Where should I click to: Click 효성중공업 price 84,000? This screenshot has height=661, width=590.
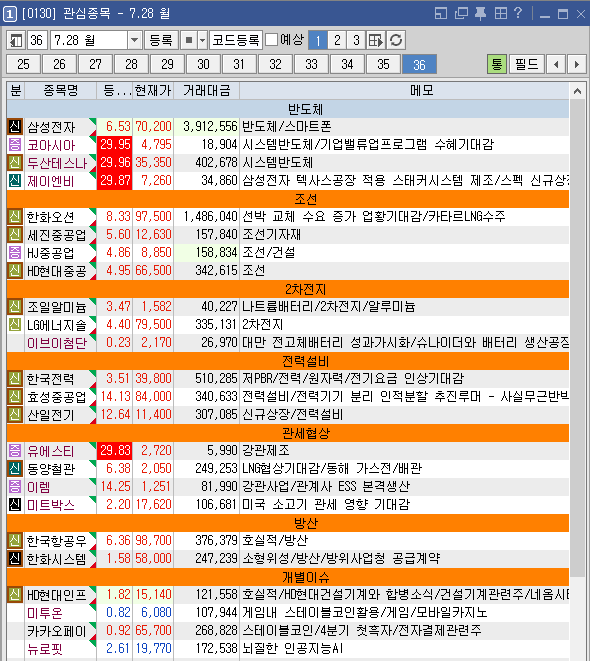tap(153, 397)
